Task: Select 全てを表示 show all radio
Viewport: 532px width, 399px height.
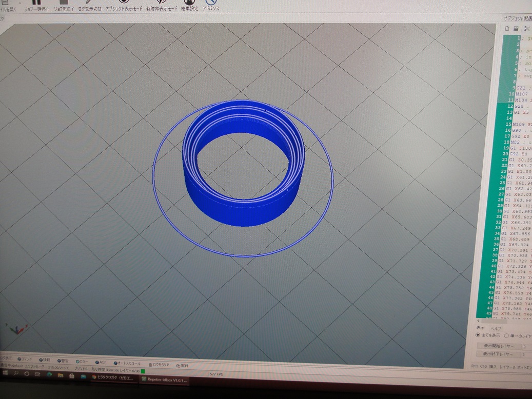Action: pos(488,335)
